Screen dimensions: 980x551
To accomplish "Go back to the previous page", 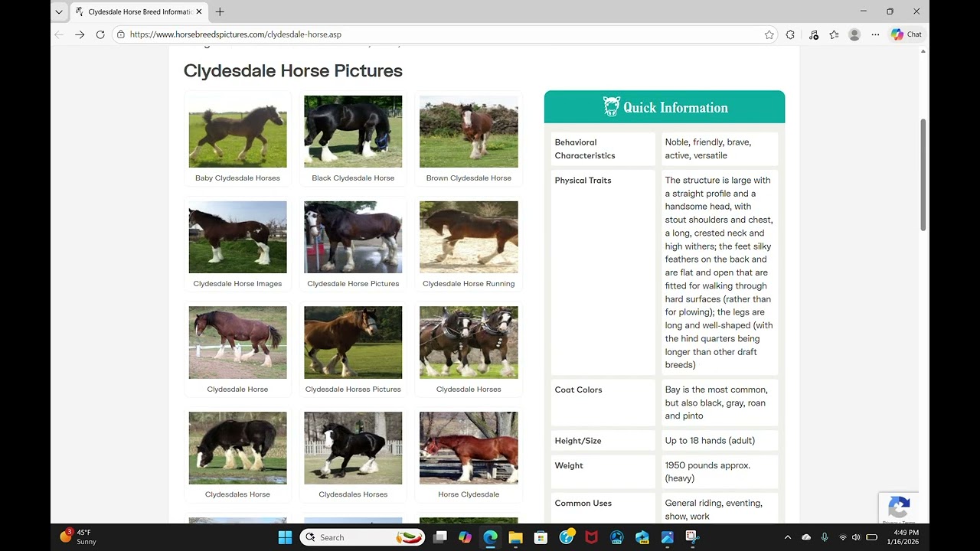I will point(59,34).
